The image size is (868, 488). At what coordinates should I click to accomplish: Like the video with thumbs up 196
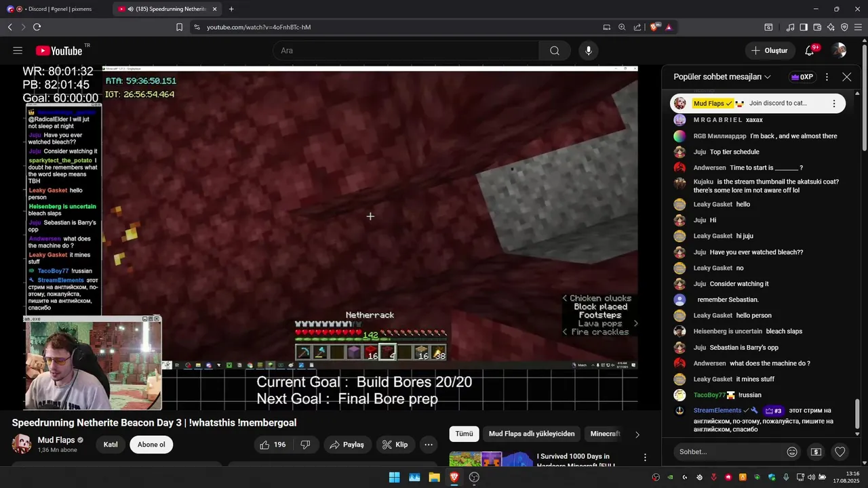click(x=273, y=445)
